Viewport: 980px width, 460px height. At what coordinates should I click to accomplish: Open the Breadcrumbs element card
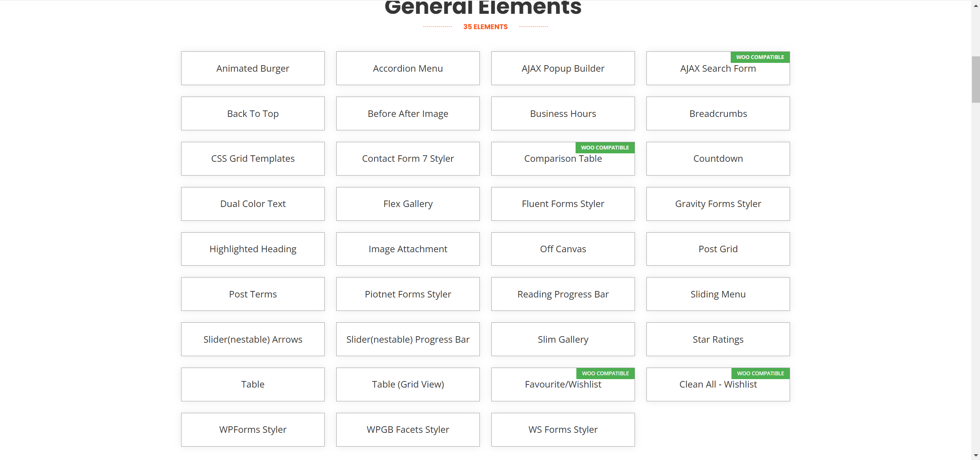pyautogui.click(x=718, y=113)
